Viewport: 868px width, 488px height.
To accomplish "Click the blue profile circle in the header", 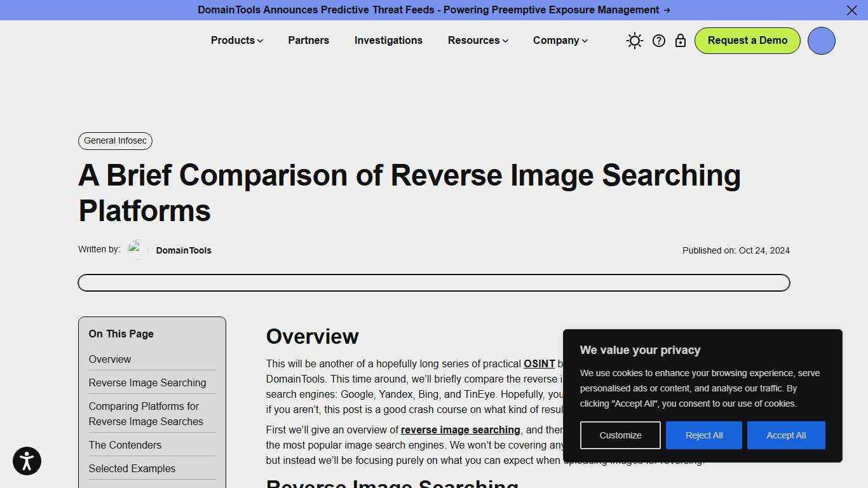I will pos(821,41).
